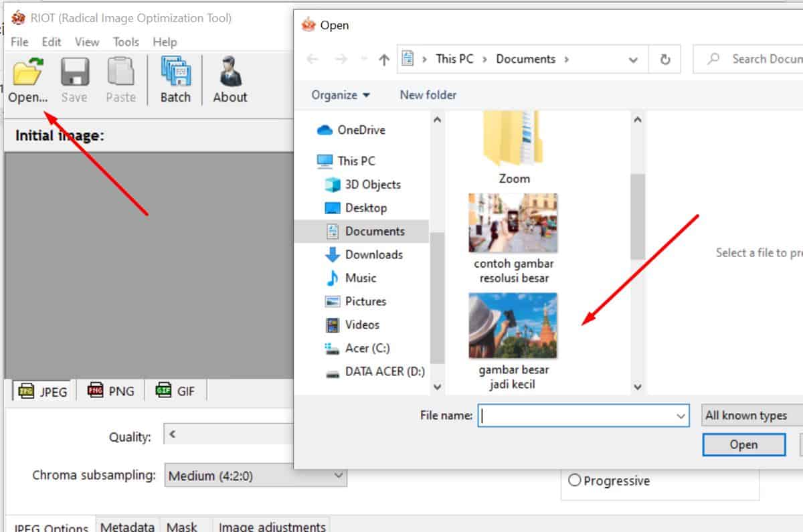Image resolution: width=803 pixels, height=532 pixels.
Task: Click the New folder button
Action: (x=428, y=95)
